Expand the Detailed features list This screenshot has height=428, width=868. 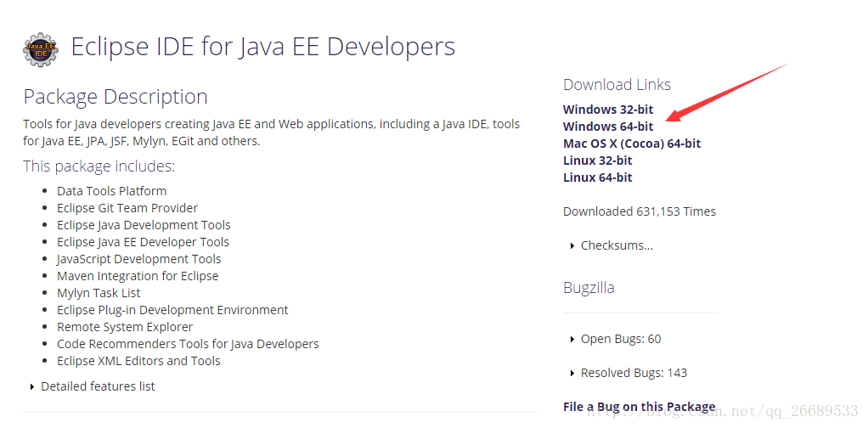click(x=93, y=386)
